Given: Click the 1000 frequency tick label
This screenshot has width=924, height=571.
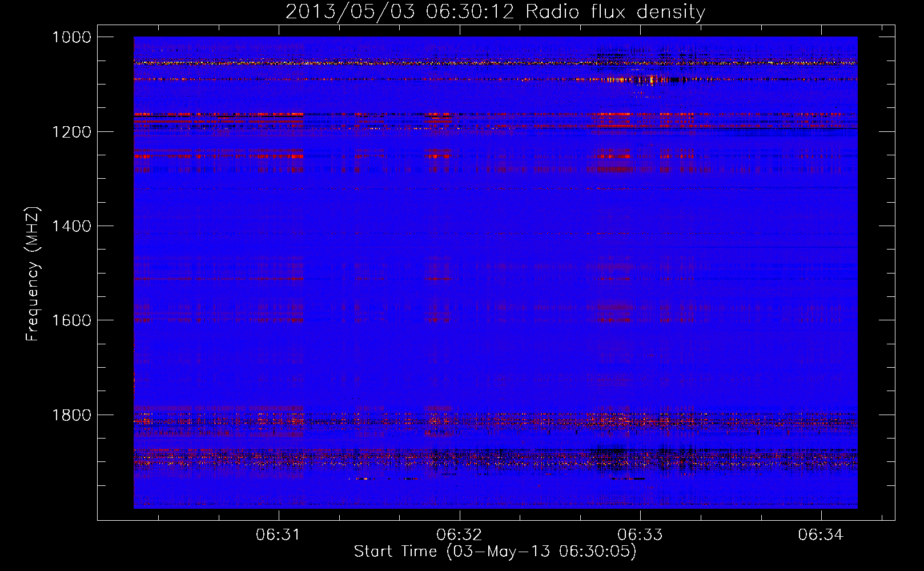Looking at the screenshot, I should pos(71,37).
